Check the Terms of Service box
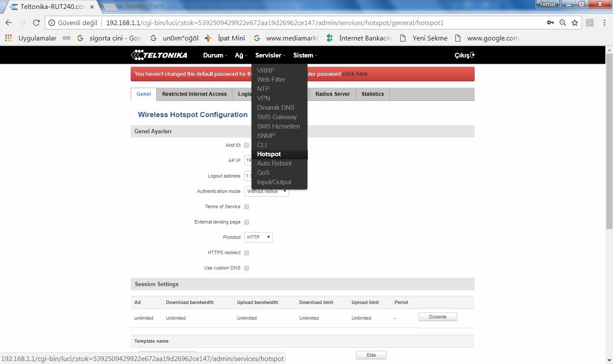 coord(246,206)
